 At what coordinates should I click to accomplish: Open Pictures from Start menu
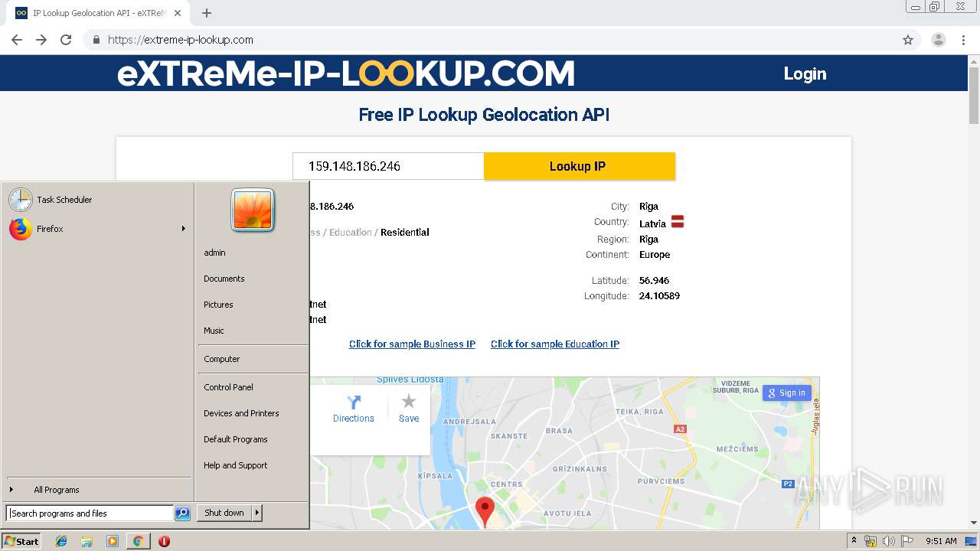pyautogui.click(x=218, y=305)
